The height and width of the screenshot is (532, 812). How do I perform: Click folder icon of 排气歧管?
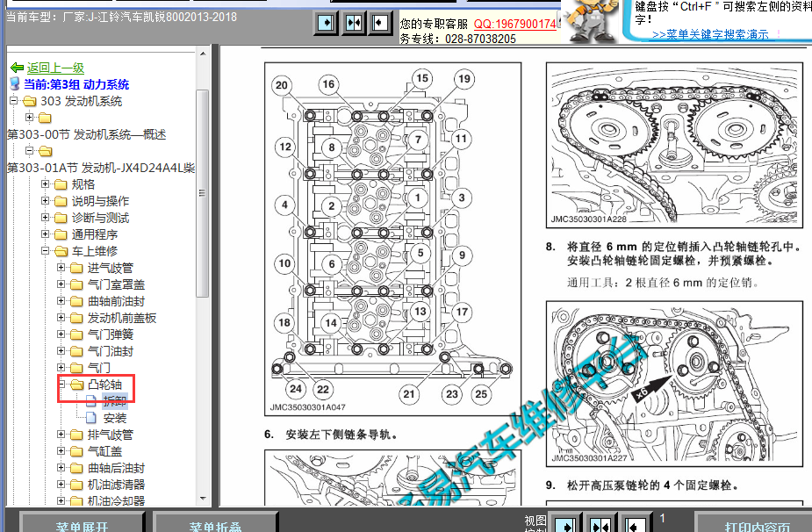(76, 435)
